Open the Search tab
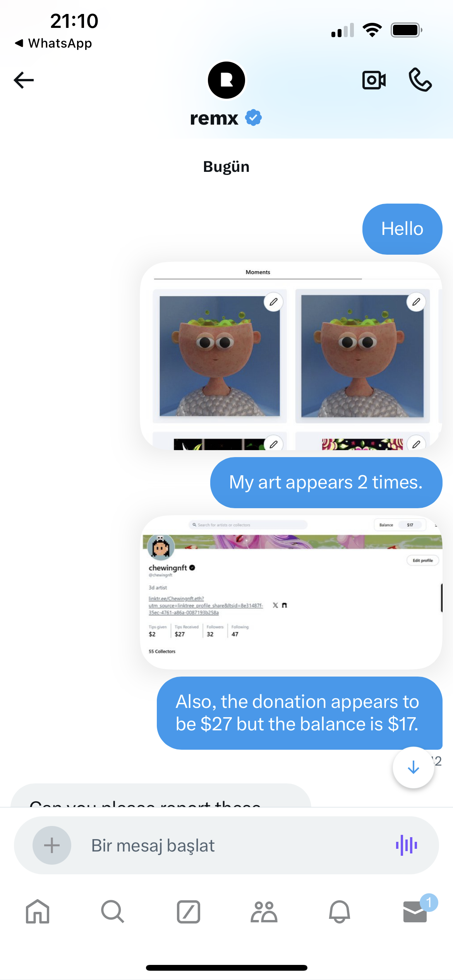 (x=113, y=911)
